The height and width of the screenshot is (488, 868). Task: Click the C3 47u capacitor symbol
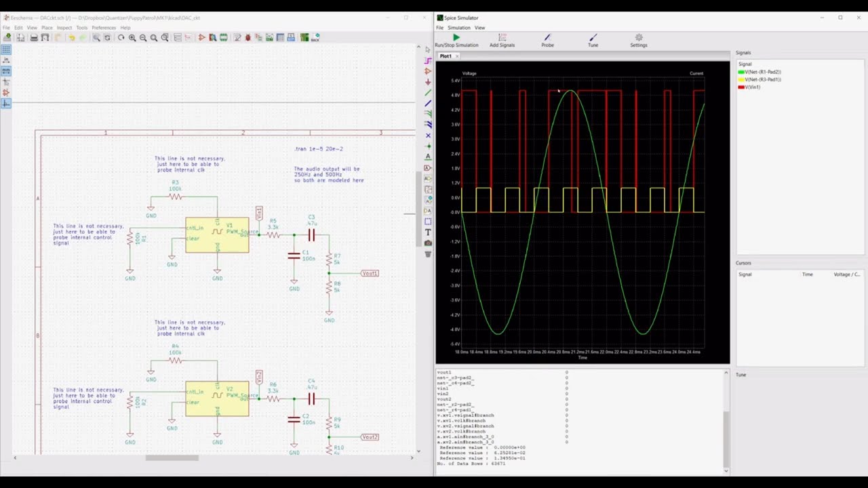(311, 235)
